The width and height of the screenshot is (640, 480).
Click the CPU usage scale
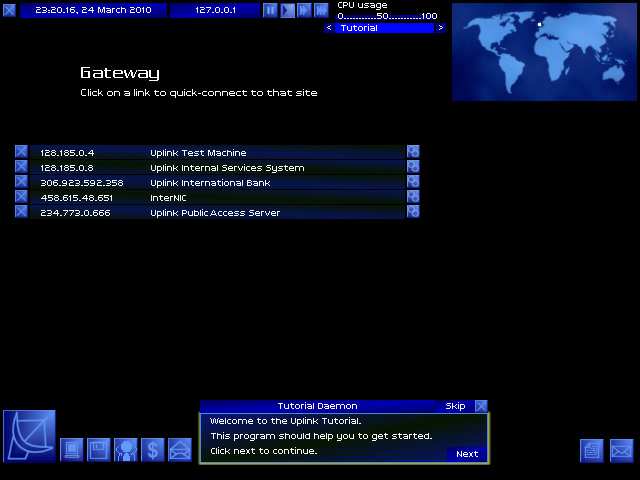tap(387, 16)
